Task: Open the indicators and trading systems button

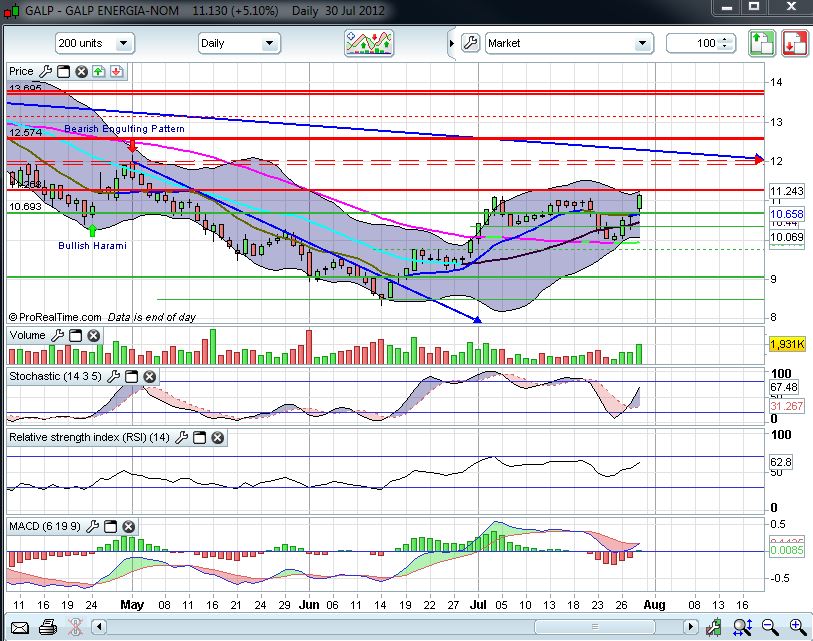Action: click(x=369, y=43)
